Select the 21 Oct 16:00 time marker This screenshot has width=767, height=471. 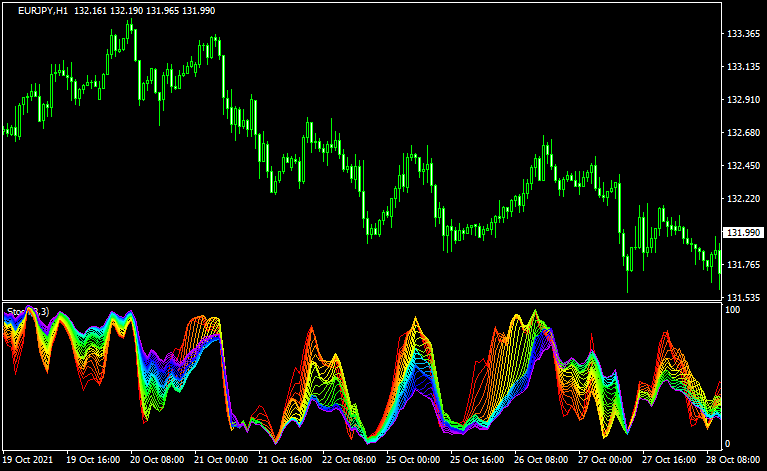pyautogui.click(x=285, y=461)
